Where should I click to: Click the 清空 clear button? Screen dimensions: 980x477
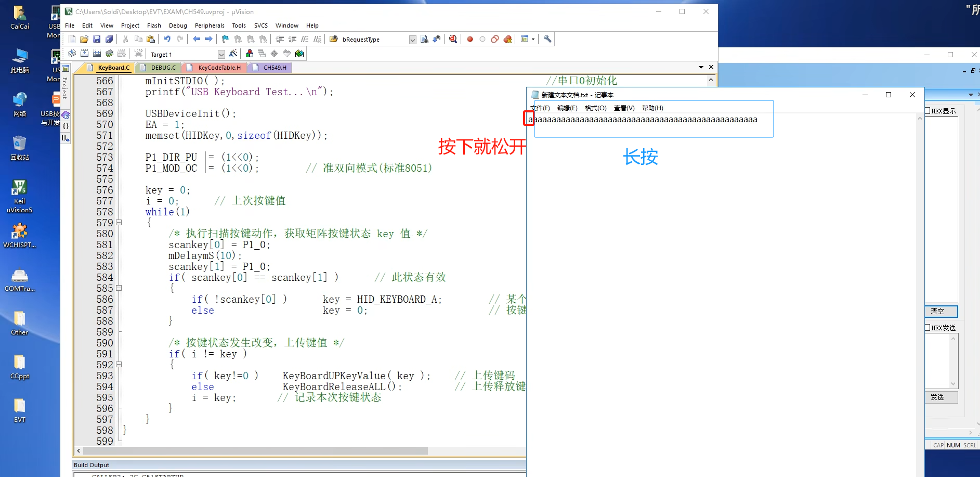[942, 311]
